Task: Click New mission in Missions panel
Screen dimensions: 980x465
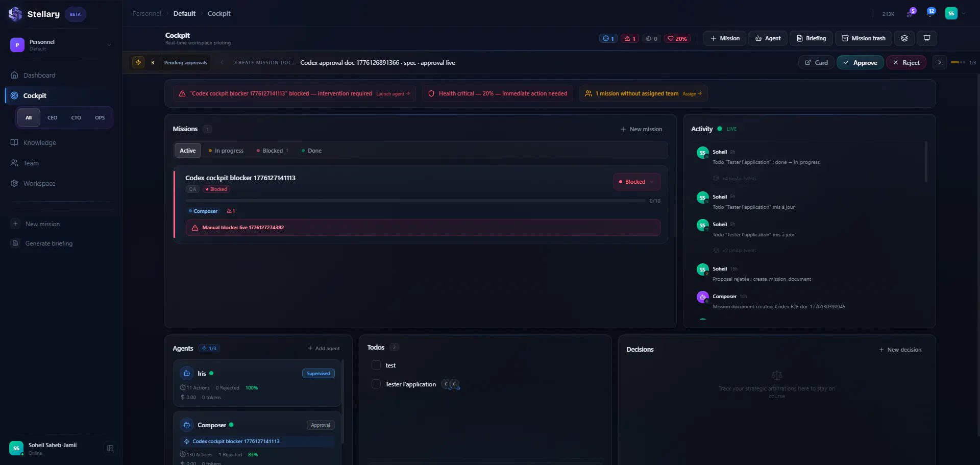Action: (641, 129)
